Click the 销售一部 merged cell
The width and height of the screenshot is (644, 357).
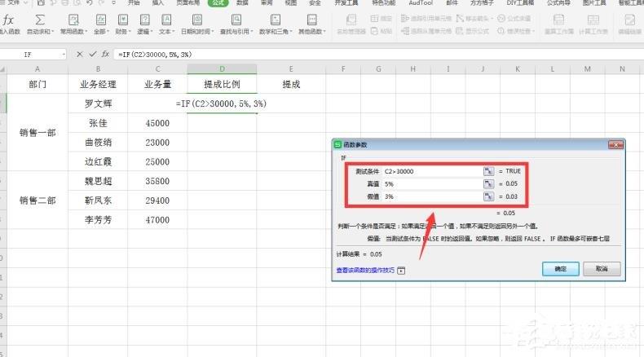pos(37,133)
